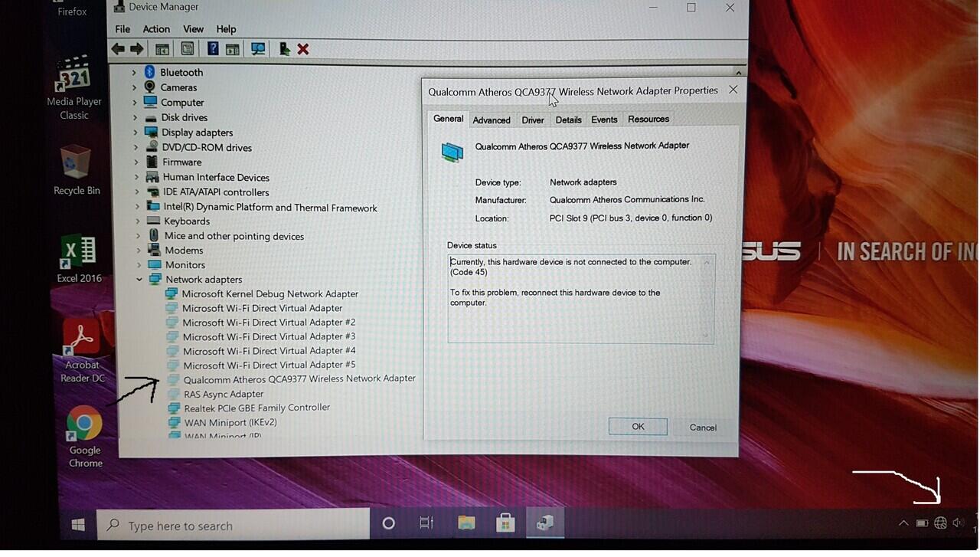Switch to the Advanced tab

pyautogui.click(x=492, y=120)
